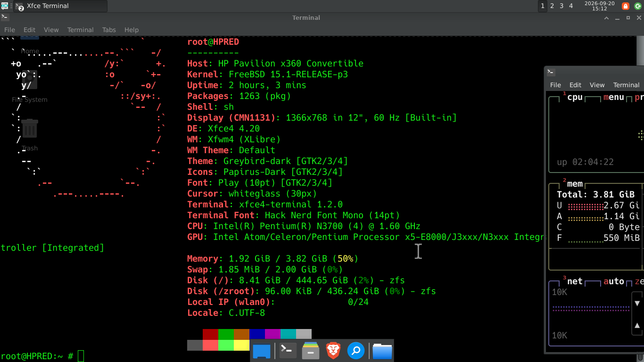
Task: Open the Xfce applications menu icon
Action: [x=4, y=6]
